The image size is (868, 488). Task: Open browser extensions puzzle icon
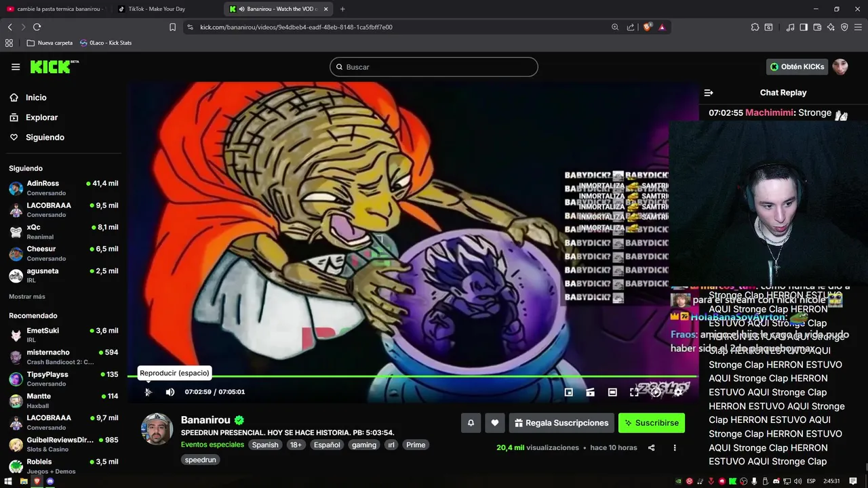(755, 27)
